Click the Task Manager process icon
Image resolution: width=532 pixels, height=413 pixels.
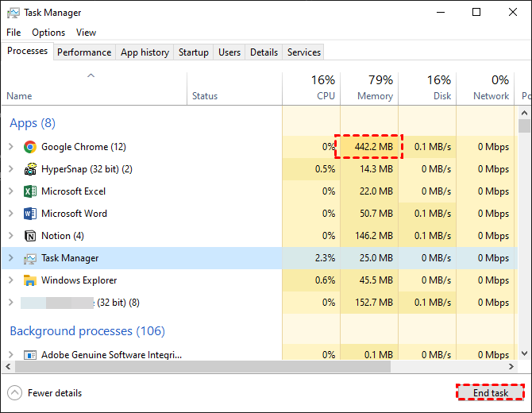tap(30, 258)
